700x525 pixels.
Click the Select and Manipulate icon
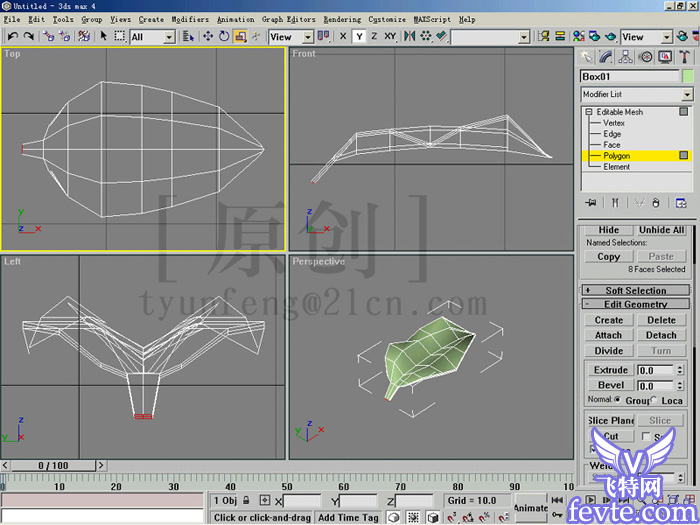click(x=256, y=37)
